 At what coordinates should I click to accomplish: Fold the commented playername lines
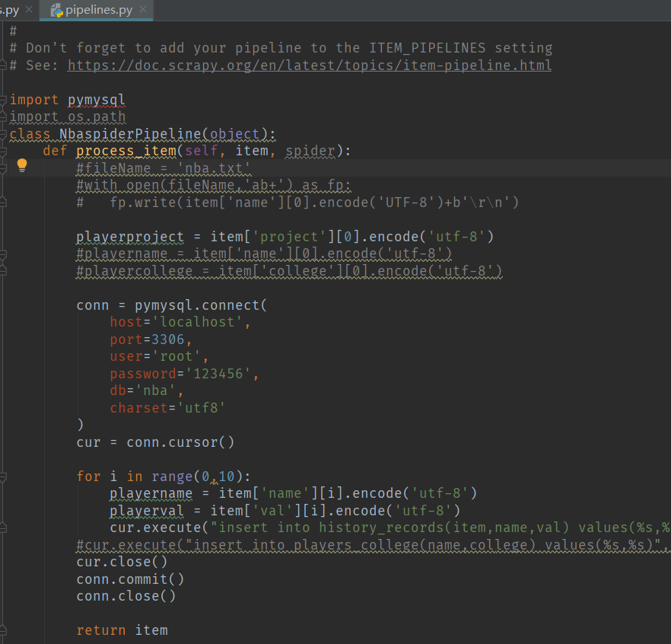[x=4, y=254]
